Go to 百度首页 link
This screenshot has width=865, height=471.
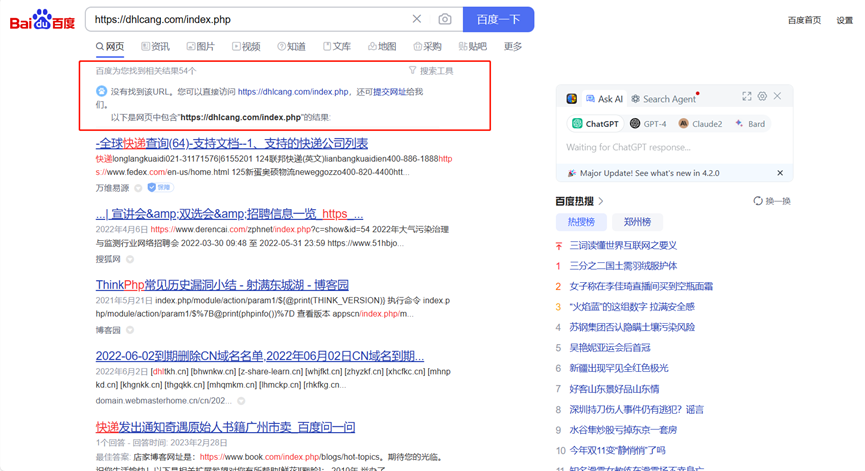804,20
